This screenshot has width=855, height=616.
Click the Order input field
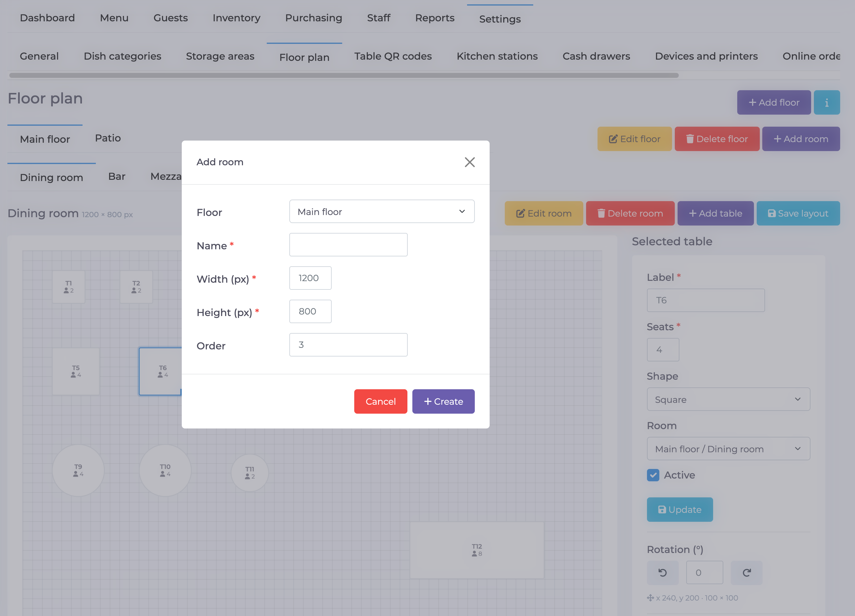point(348,344)
